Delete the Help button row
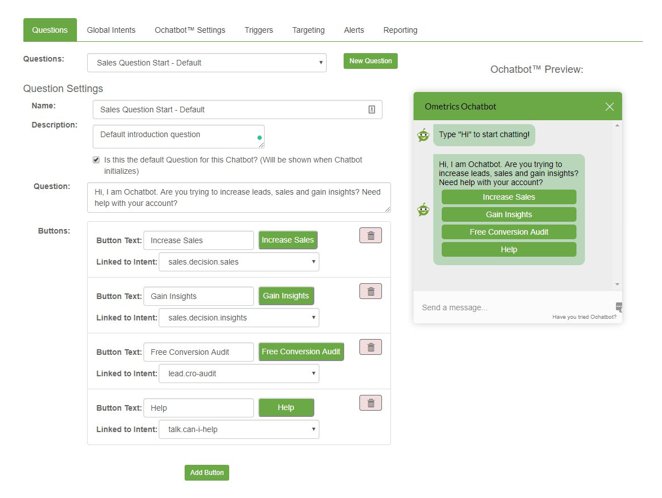The width and height of the screenshot is (662, 498). point(370,403)
